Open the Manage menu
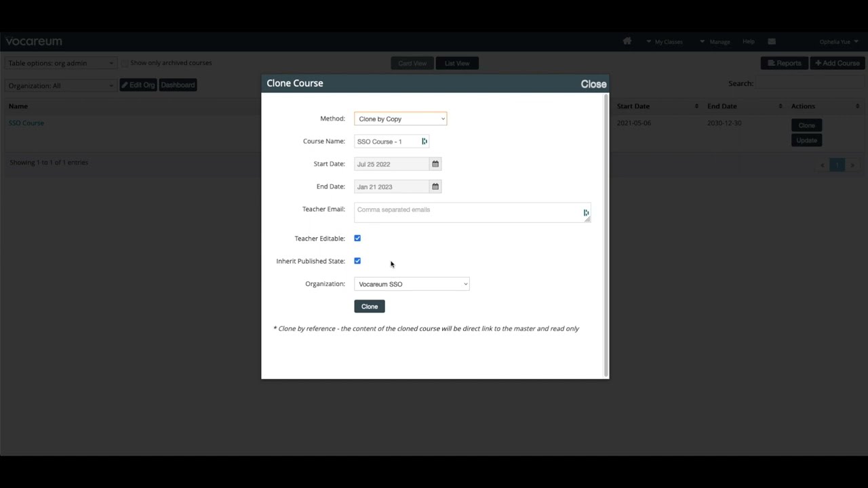The image size is (868, 488). [x=715, y=42]
